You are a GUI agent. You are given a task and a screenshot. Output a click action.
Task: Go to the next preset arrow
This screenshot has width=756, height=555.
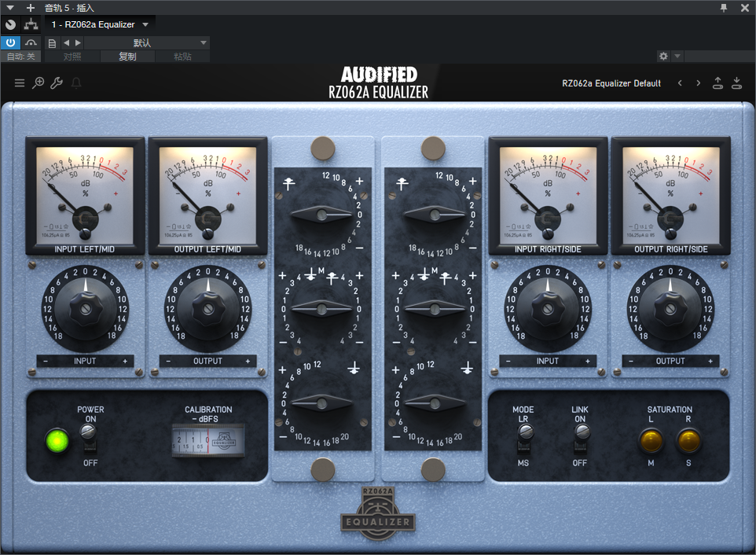tap(698, 83)
